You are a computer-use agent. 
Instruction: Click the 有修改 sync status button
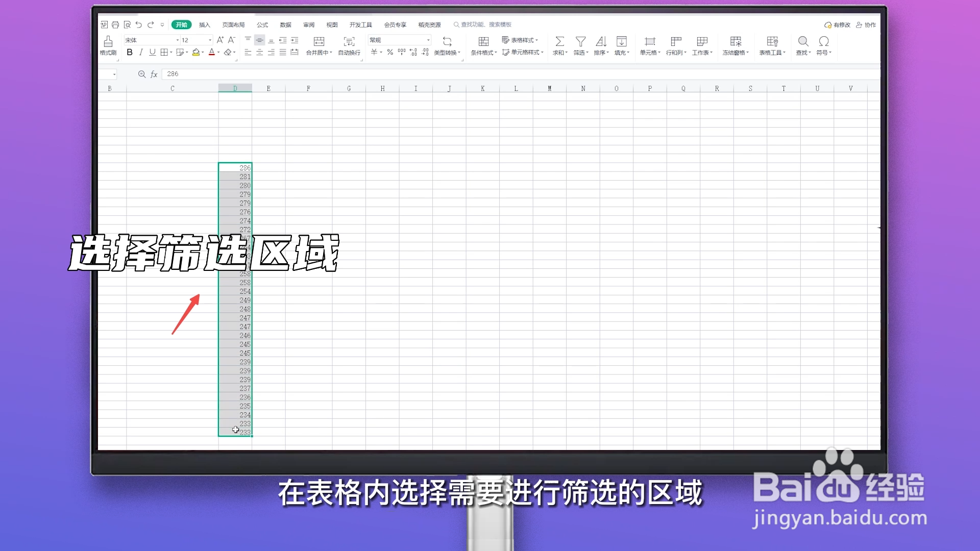(x=837, y=24)
